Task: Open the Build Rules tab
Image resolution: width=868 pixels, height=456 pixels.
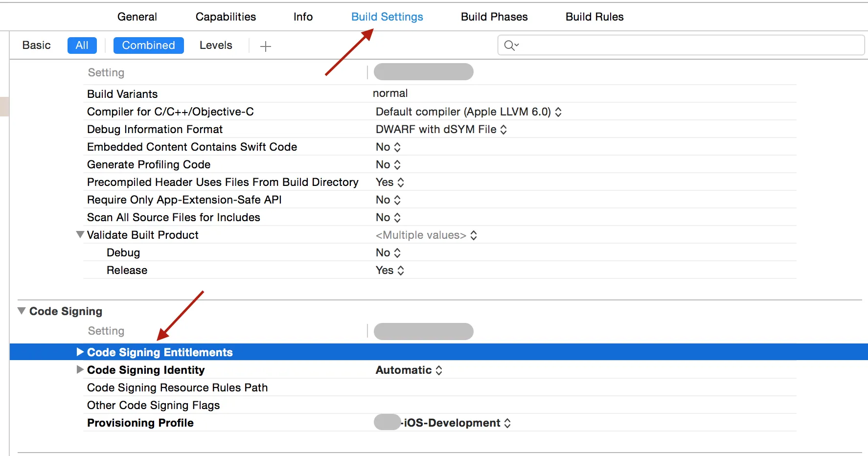Action: (x=594, y=17)
